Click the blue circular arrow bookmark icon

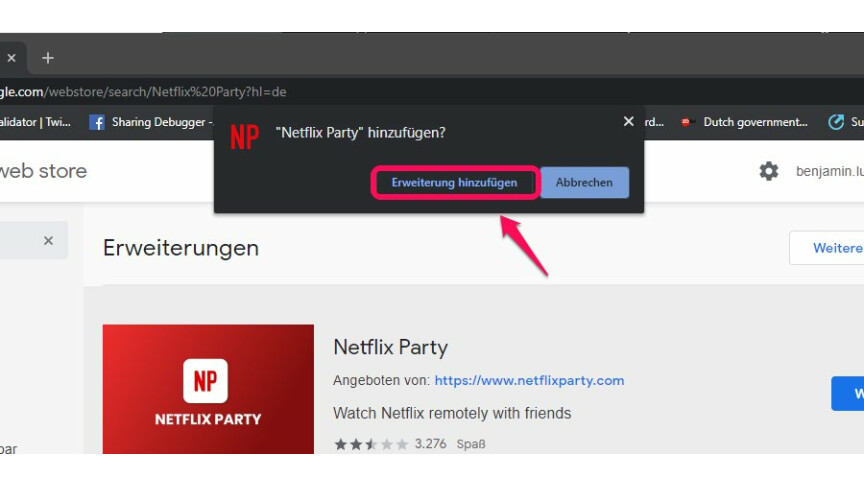836,122
